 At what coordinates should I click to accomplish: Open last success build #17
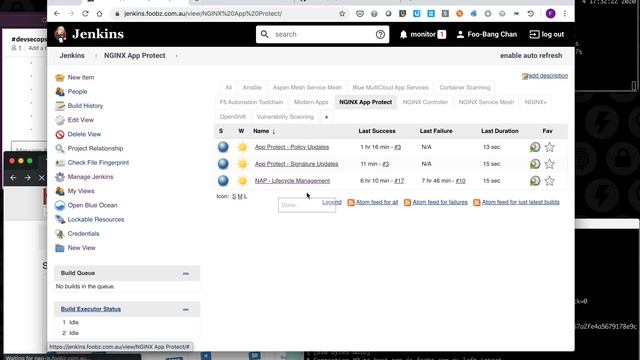(399, 181)
